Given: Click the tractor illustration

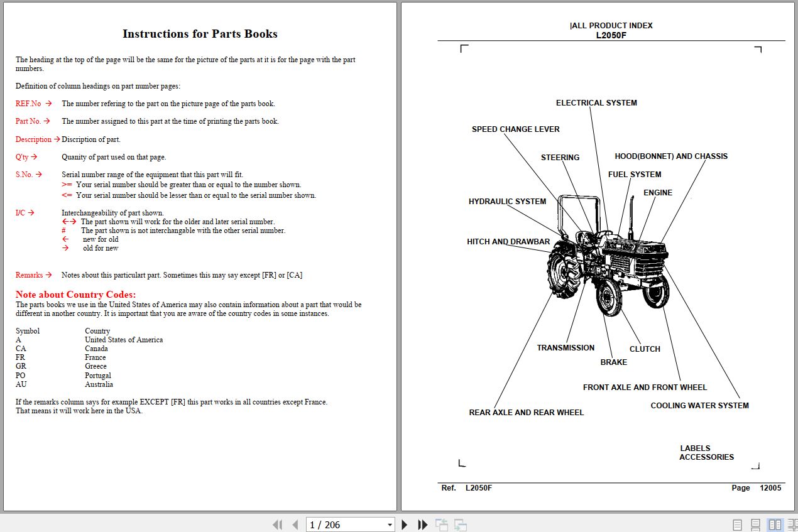Looking at the screenshot, I should click(x=608, y=256).
